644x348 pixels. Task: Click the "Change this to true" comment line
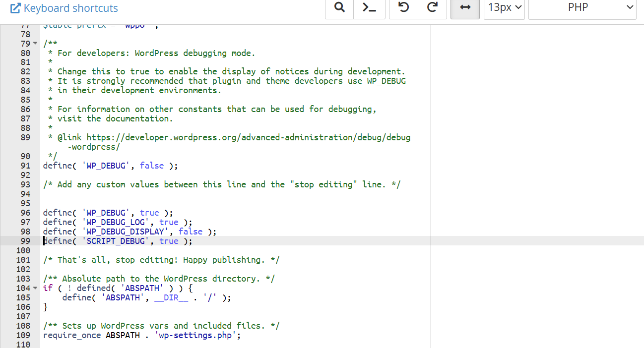pyautogui.click(x=227, y=71)
